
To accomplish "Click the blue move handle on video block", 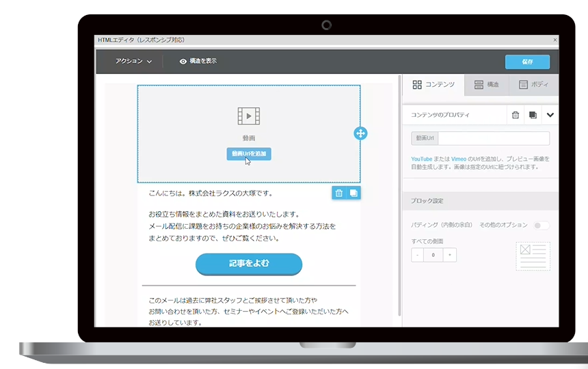I will point(360,133).
